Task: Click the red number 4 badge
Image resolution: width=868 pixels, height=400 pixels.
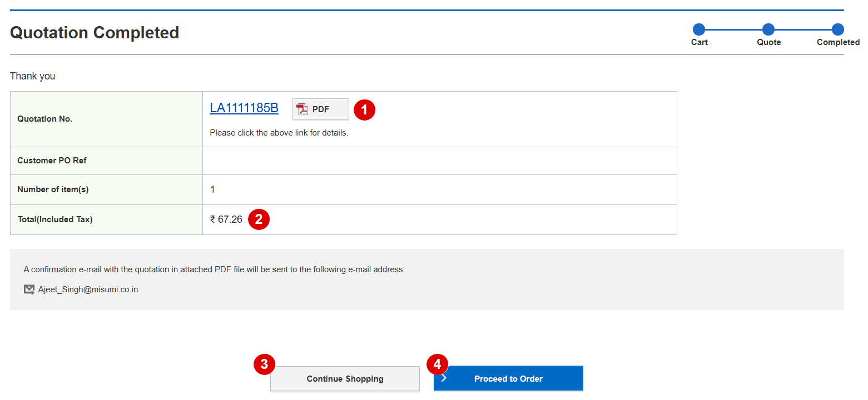Action: (437, 364)
